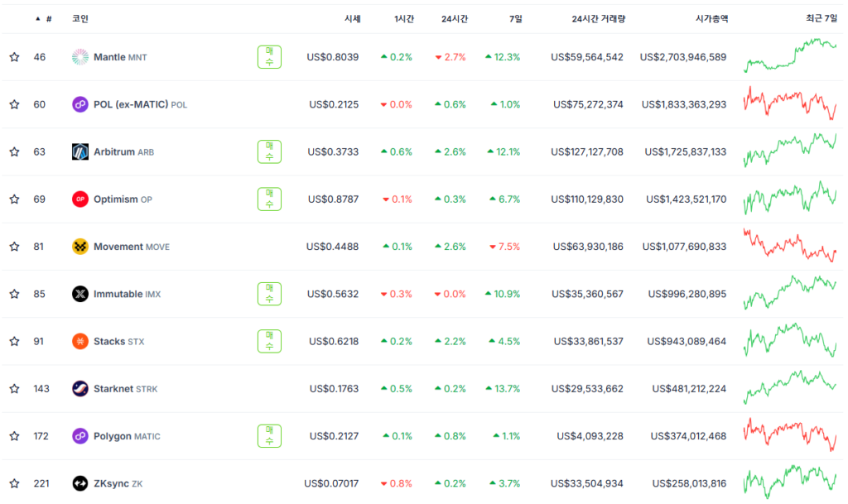The width and height of the screenshot is (848, 504).
Task: Sort by 시세 price column header
Action: (x=352, y=18)
